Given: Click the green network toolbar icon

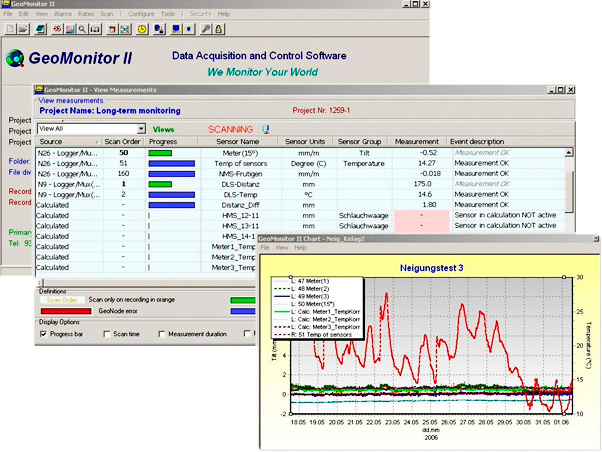Looking at the screenshot, I should point(125,29).
